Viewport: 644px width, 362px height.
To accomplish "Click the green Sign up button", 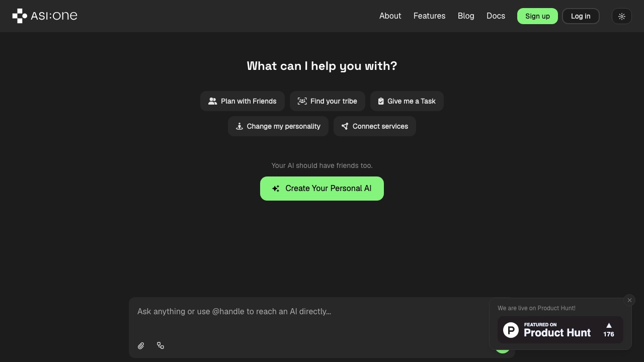I will (537, 16).
